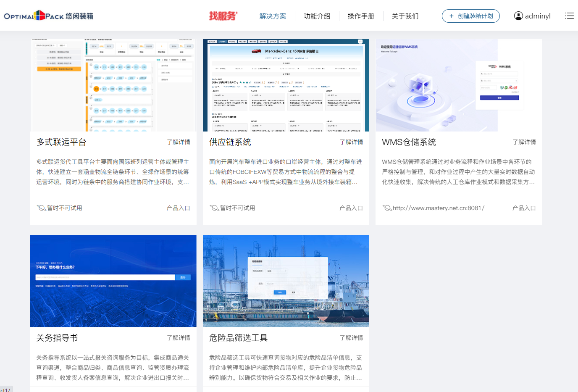The width and height of the screenshot is (578, 392).
Task: Click the 找服务 red logo
Action: [223, 16]
